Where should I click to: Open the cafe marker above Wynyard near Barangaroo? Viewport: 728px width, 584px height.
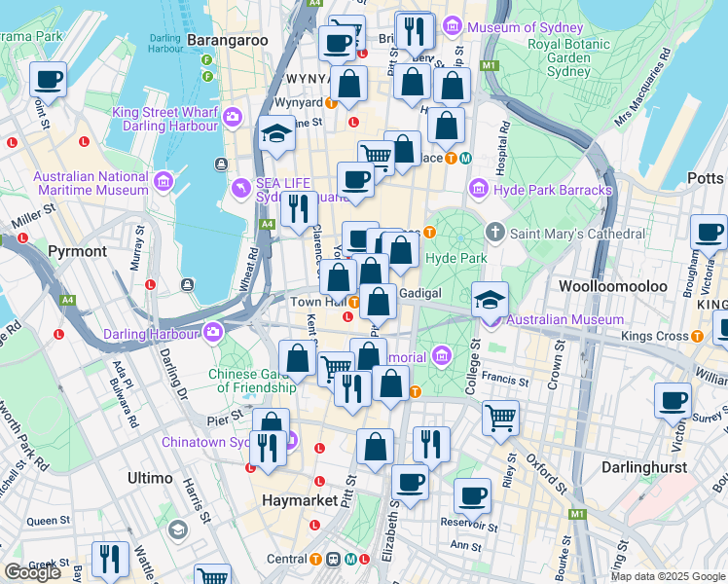338,46
